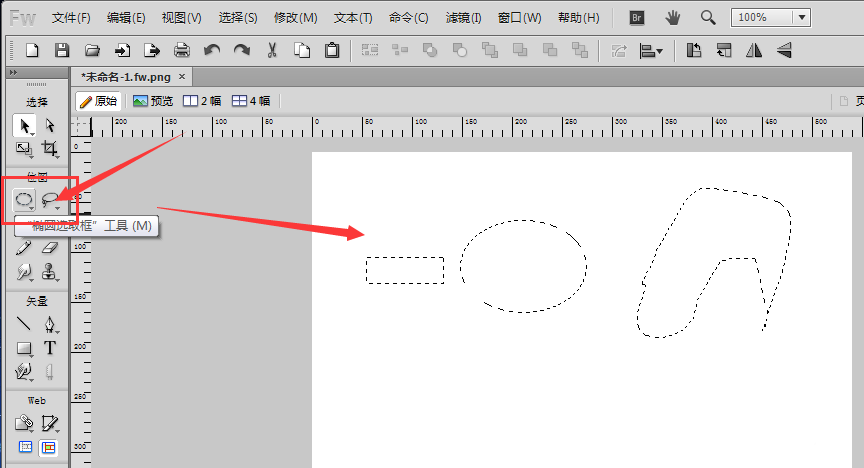Screen dimensions: 864x468
Task: Choose the Line tool
Action: [24, 324]
